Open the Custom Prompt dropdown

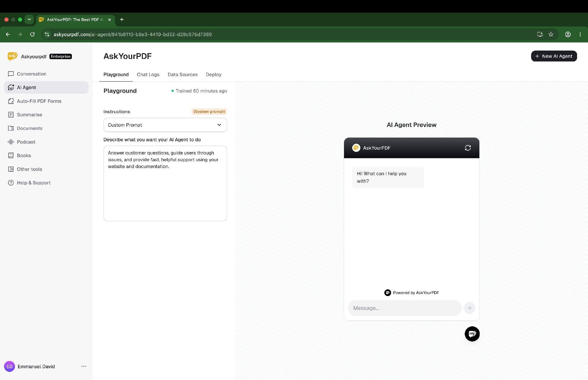pos(165,125)
